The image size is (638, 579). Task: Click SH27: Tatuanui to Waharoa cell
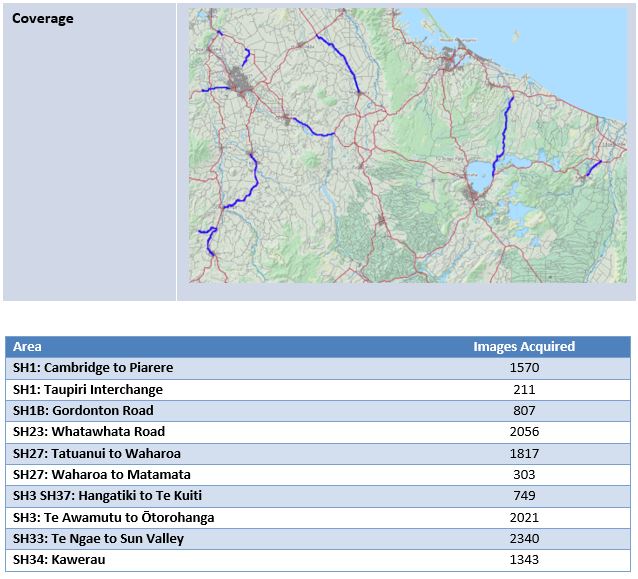tap(97, 454)
